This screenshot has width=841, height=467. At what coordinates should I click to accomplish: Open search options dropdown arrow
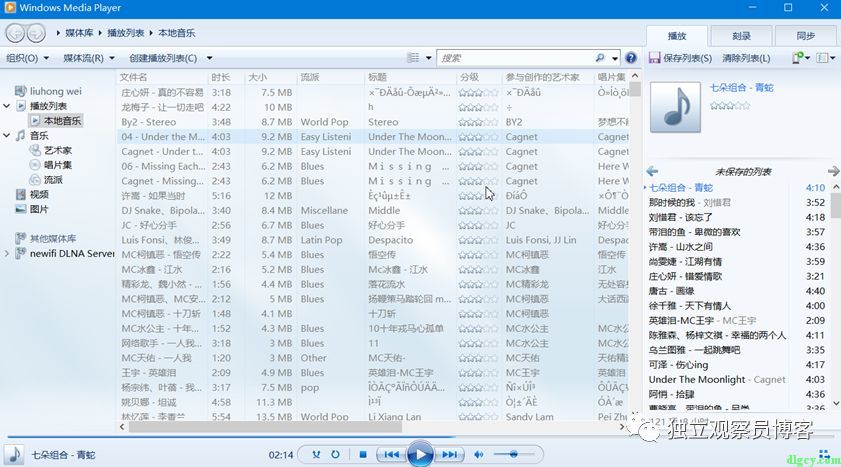pos(615,58)
